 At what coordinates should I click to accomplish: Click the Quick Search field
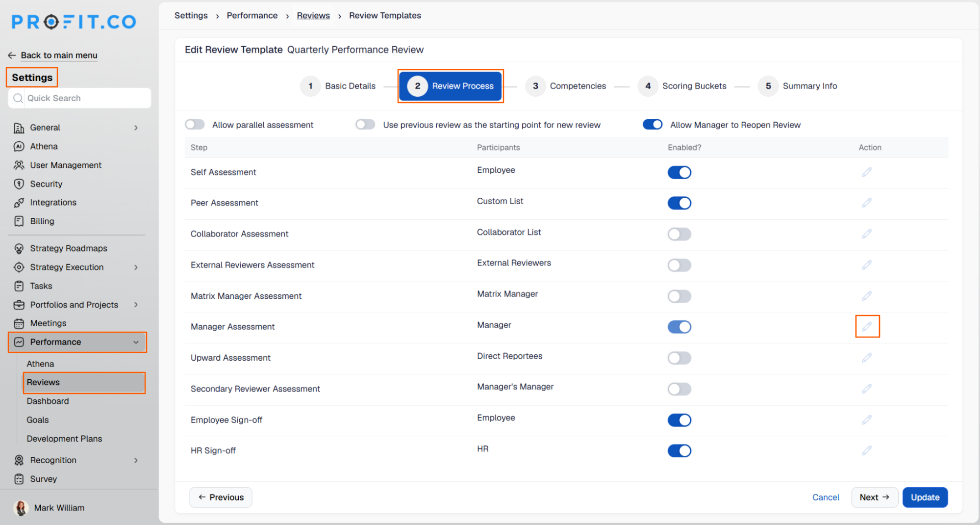(x=79, y=98)
